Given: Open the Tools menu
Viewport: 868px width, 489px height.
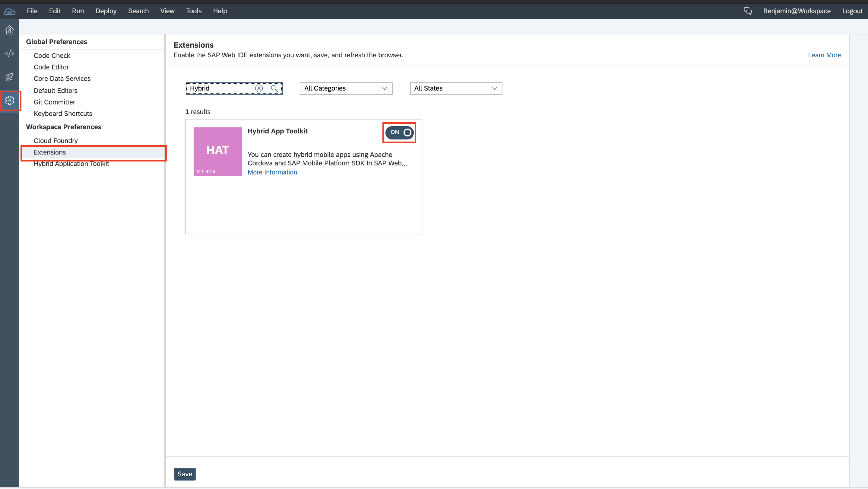Looking at the screenshot, I should point(194,11).
